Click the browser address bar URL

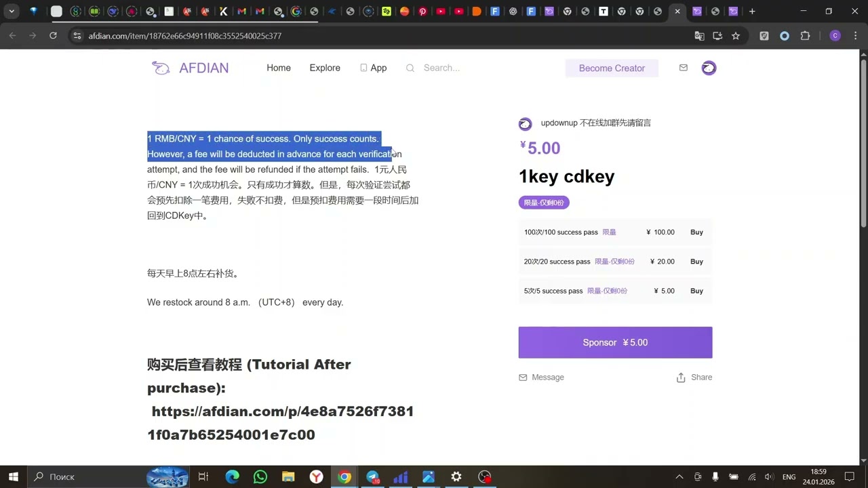tap(184, 36)
